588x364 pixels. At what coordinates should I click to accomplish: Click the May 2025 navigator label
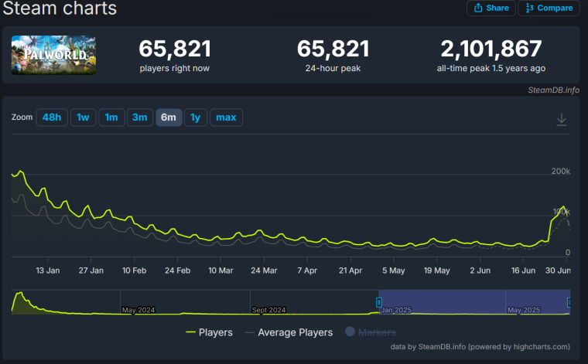coord(524,310)
